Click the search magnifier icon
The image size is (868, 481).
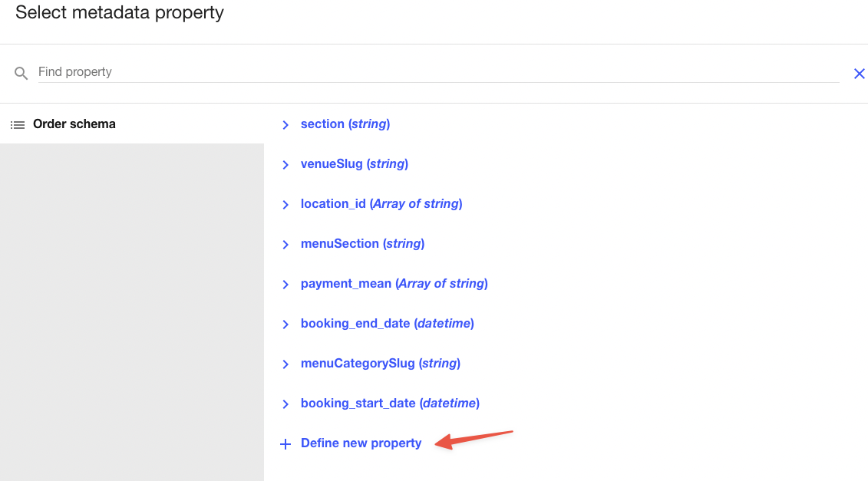(x=21, y=73)
